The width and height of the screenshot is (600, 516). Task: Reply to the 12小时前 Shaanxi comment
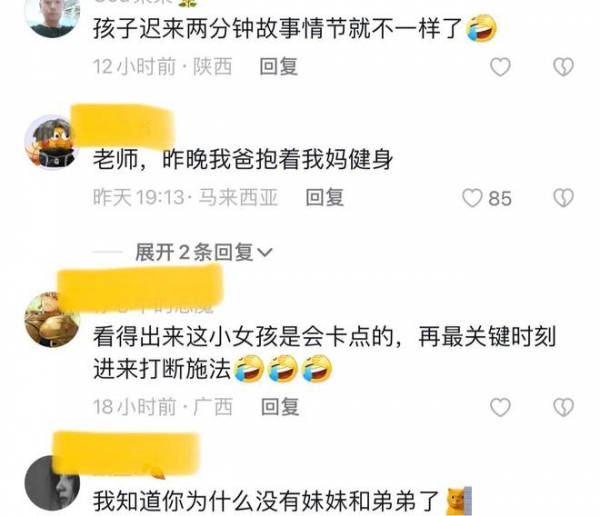pos(279,67)
